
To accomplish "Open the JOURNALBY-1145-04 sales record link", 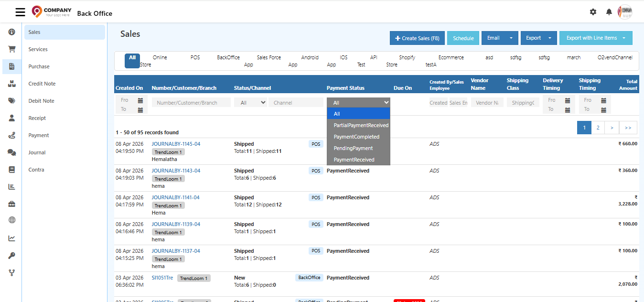I will [x=176, y=143].
